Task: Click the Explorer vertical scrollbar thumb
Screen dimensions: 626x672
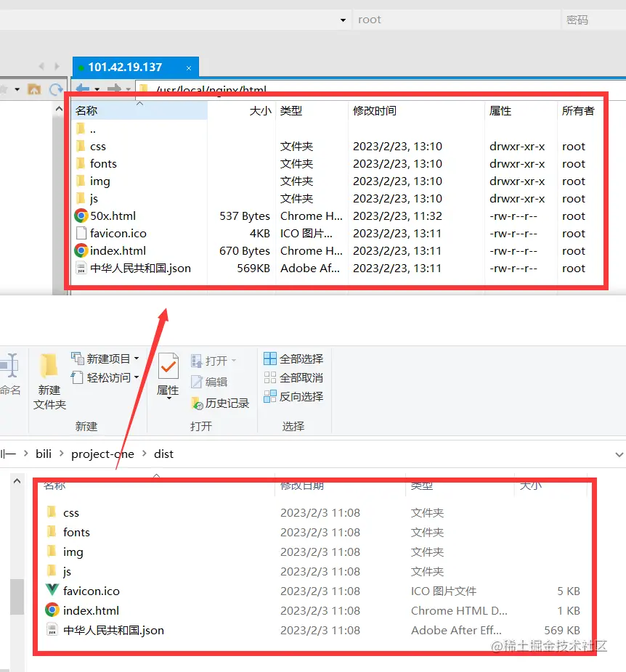Action: tap(17, 597)
